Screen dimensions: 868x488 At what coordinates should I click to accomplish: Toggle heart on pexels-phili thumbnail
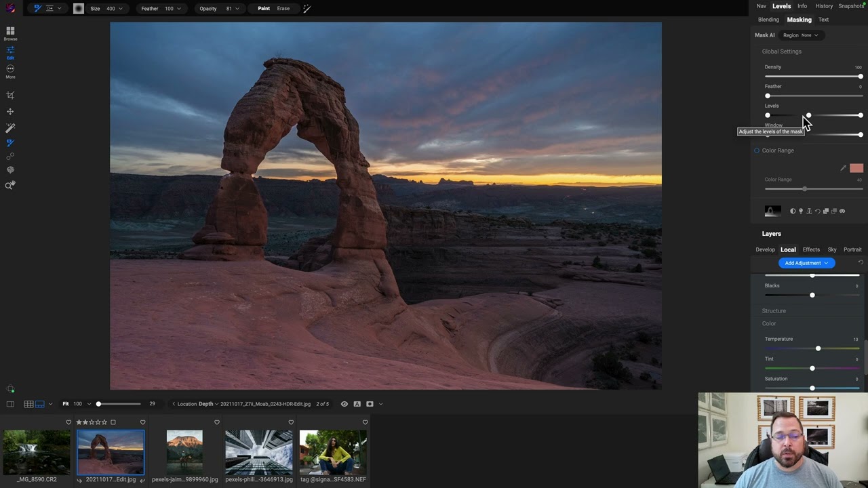tap(291, 422)
